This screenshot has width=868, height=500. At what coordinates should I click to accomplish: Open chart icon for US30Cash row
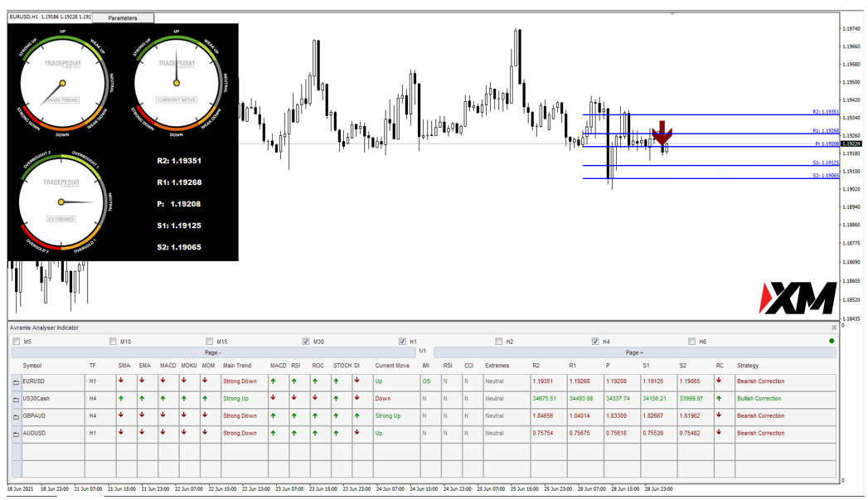tap(16, 400)
